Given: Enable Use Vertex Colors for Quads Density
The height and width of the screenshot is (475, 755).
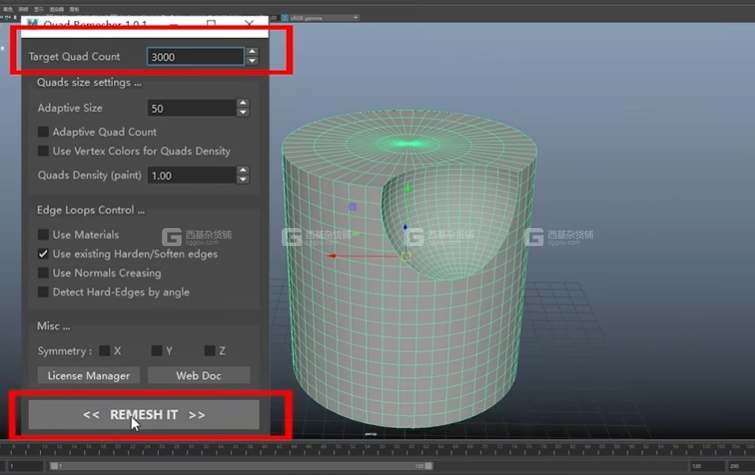Looking at the screenshot, I should 43,151.
